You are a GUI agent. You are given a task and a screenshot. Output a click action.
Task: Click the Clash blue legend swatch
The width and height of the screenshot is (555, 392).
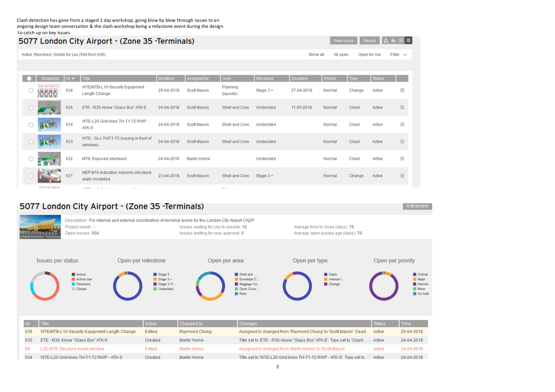pyautogui.click(x=326, y=274)
